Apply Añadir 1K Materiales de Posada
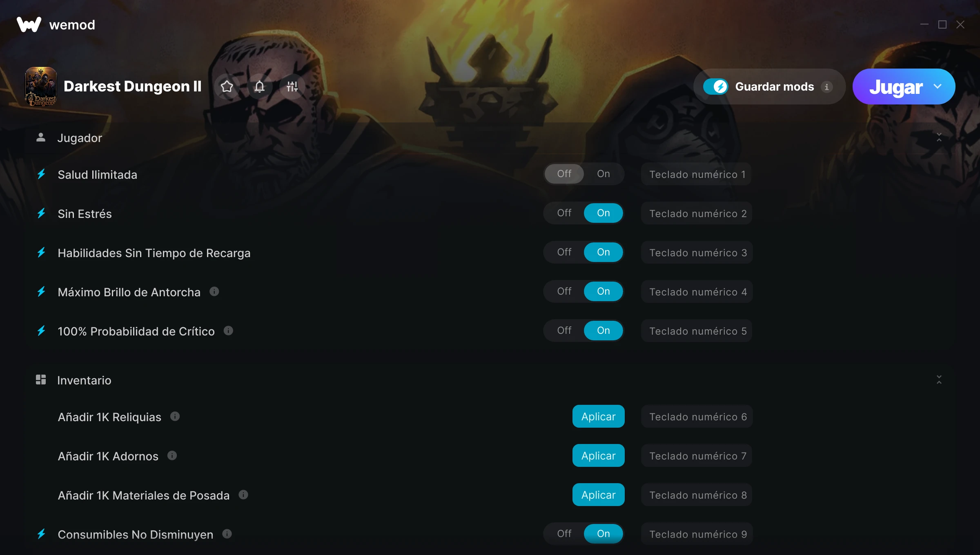This screenshot has height=555, width=980. pos(599,495)
